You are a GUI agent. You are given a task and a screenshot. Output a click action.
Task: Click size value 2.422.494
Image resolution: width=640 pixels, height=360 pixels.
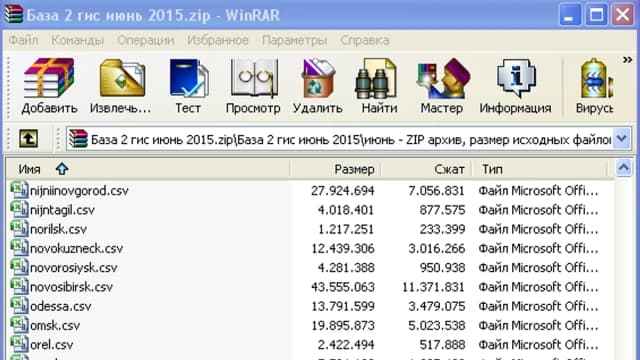click(346, 344)
